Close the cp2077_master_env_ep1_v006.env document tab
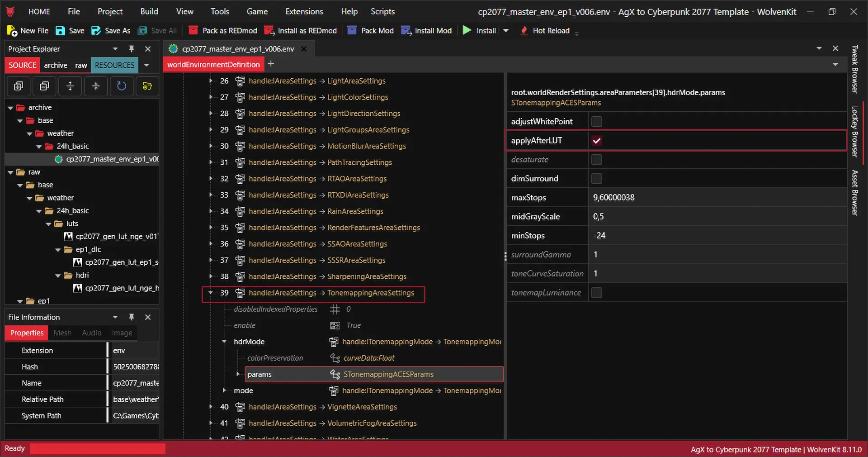868x457 pixels. point(304,49)
